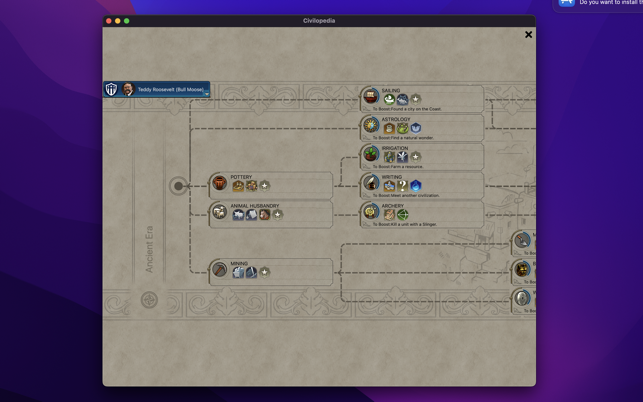This screenshot has height=402, width=643.
Task: Click the blue hexagon unlock in Astrology
Action: (415, 128)
